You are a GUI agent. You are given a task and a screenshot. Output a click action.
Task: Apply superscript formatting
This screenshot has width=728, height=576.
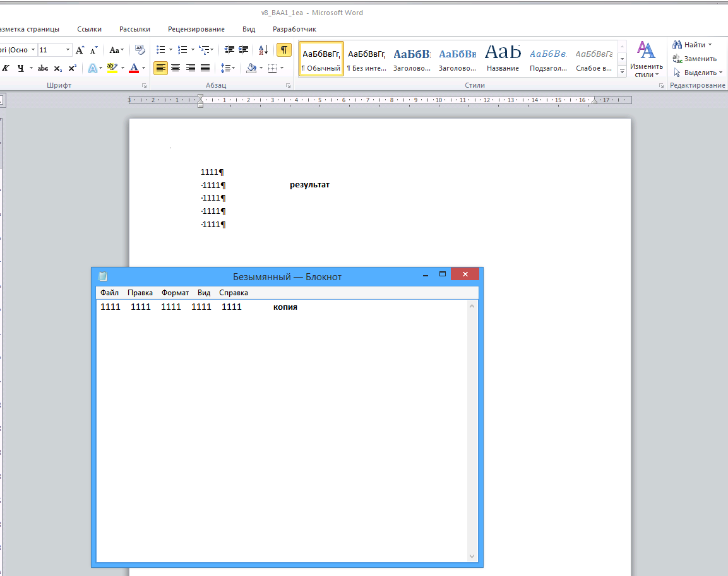73,68
